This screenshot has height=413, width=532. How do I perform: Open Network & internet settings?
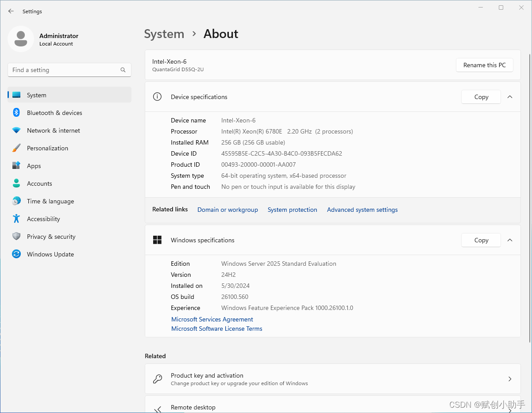(x=69, y=130)
